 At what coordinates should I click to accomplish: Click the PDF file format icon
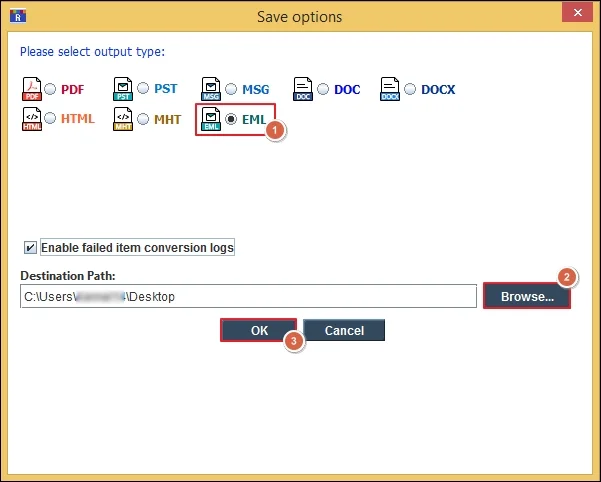(x=32, y=89)
